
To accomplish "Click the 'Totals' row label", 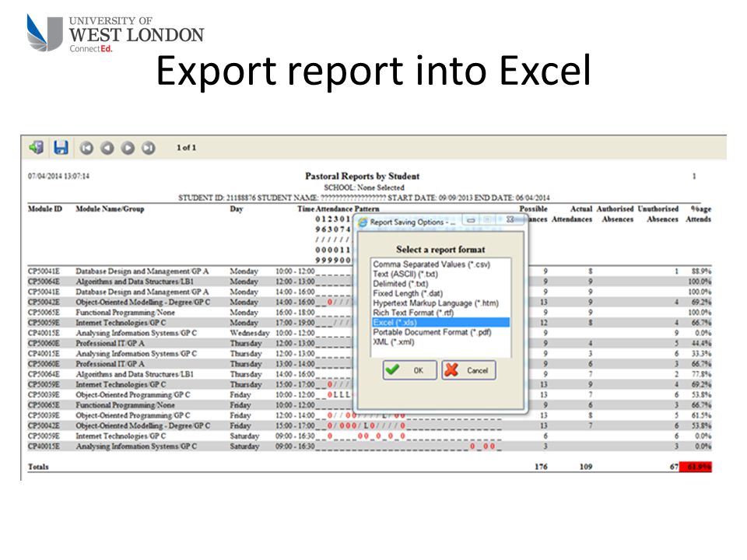I will coord(39,467).
